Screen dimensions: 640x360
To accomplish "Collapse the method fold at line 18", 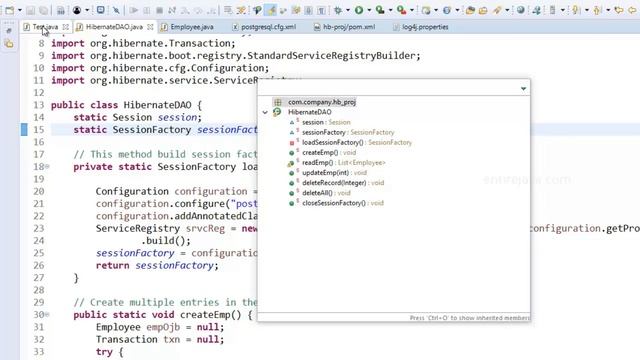I will point(47,167).
